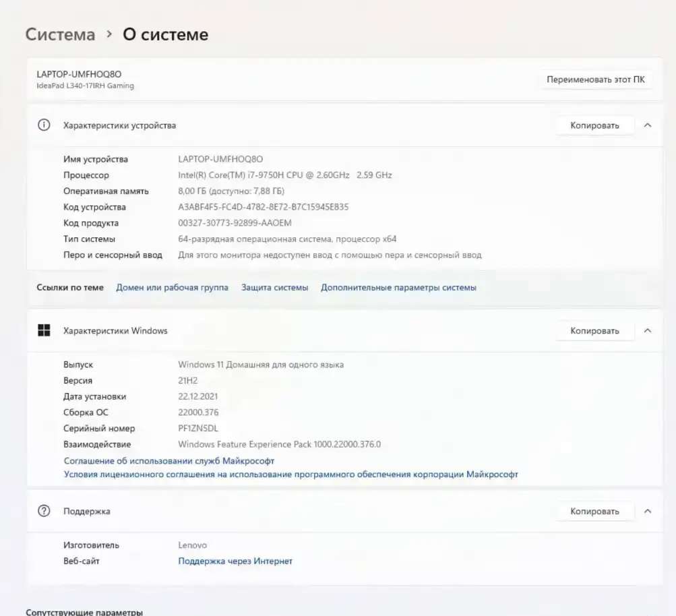The width and height of the screenshot is (676, 616).
Task: Click the Ссылки по теме label
Action: click(70, 288)
